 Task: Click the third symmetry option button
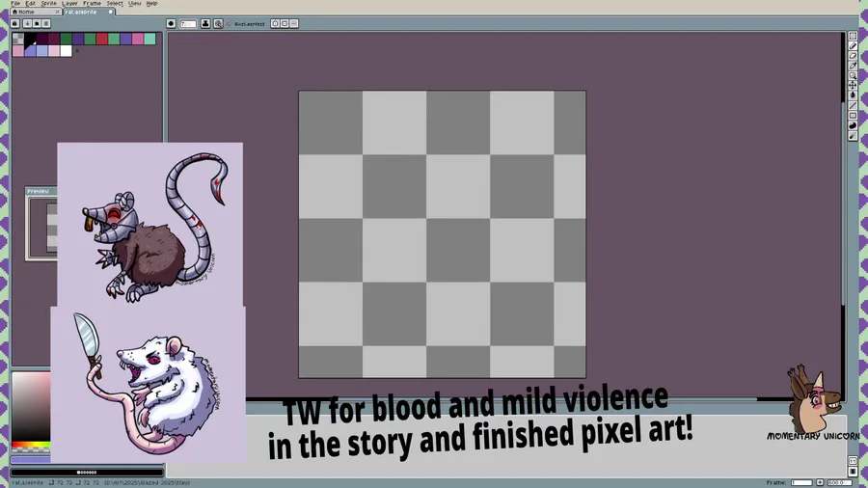pyautogui.click(x=294, y=24)
